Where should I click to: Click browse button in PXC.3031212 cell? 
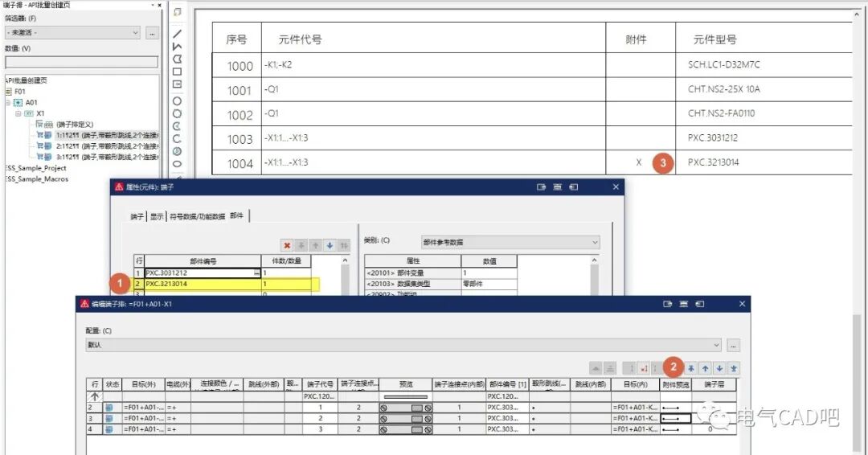(x=257, y=273)
